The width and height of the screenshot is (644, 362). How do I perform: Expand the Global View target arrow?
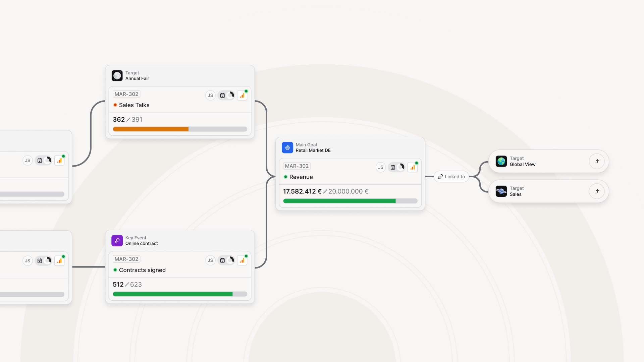[597, 161]
